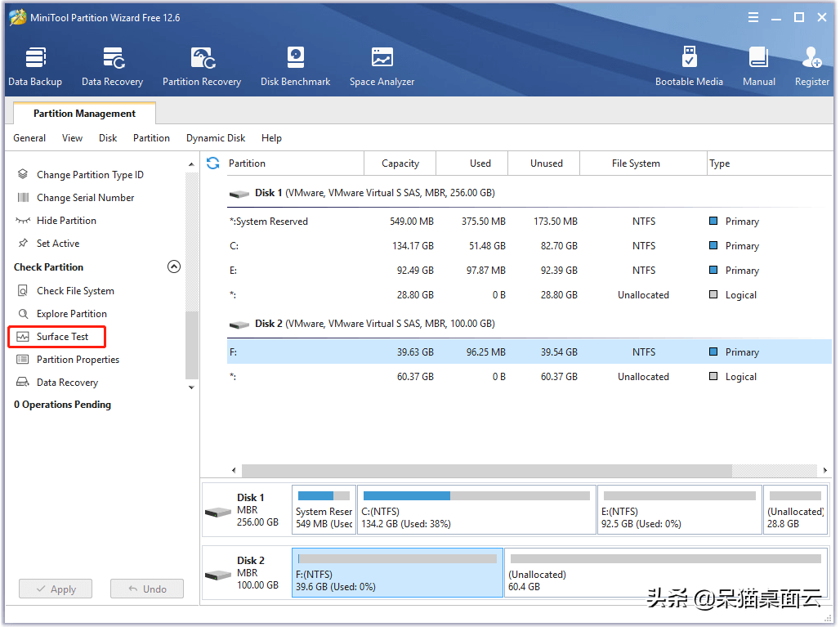Viewport: 840px width, 627px height.
Task: Click the Primary type swatch of C:
Action: point(713,245)
